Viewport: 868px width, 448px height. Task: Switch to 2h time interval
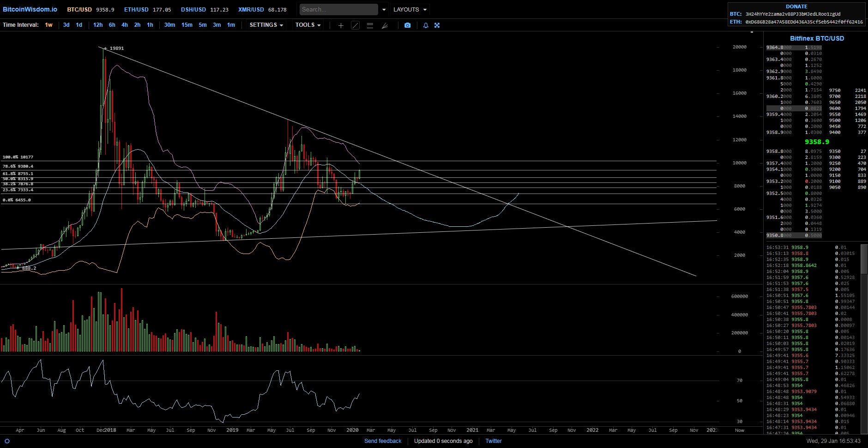pyautogui.click(x=137, y=25)
